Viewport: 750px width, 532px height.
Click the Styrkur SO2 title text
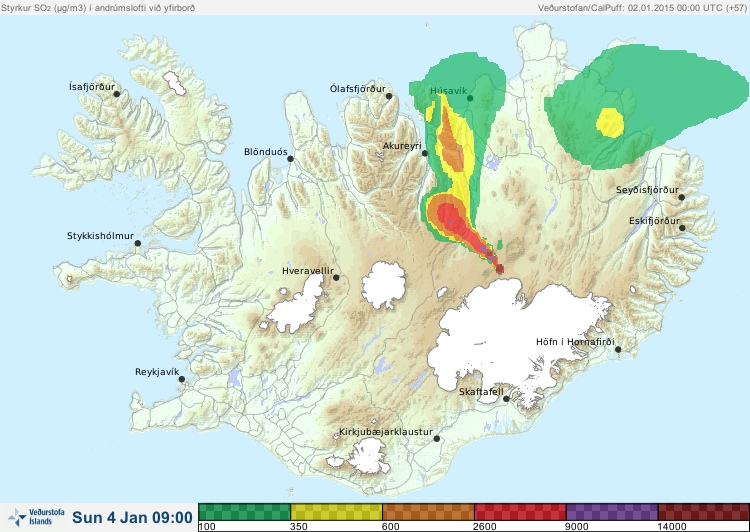click(x=98, y=8)
